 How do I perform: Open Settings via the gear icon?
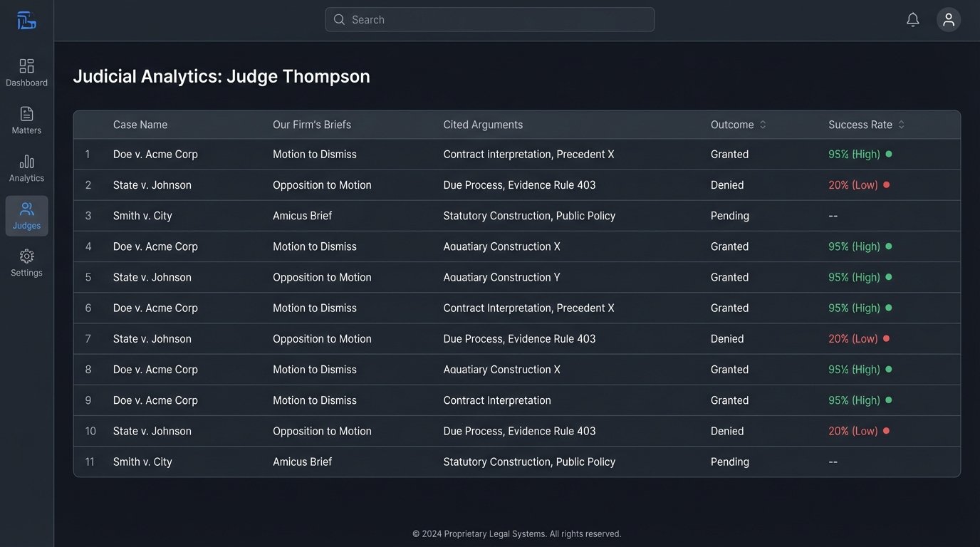(x=26, y=262)
